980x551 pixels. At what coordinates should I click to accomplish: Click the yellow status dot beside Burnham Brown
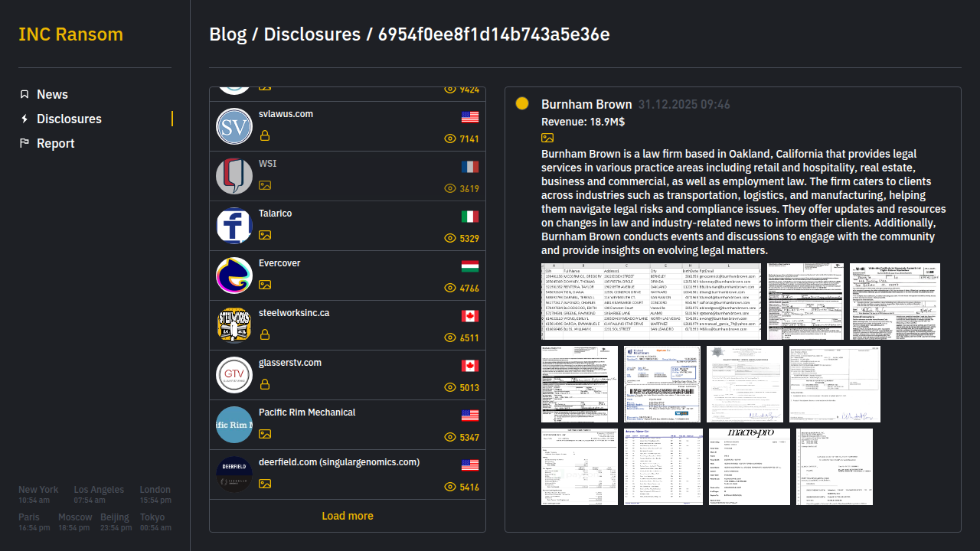pos(522,104)
